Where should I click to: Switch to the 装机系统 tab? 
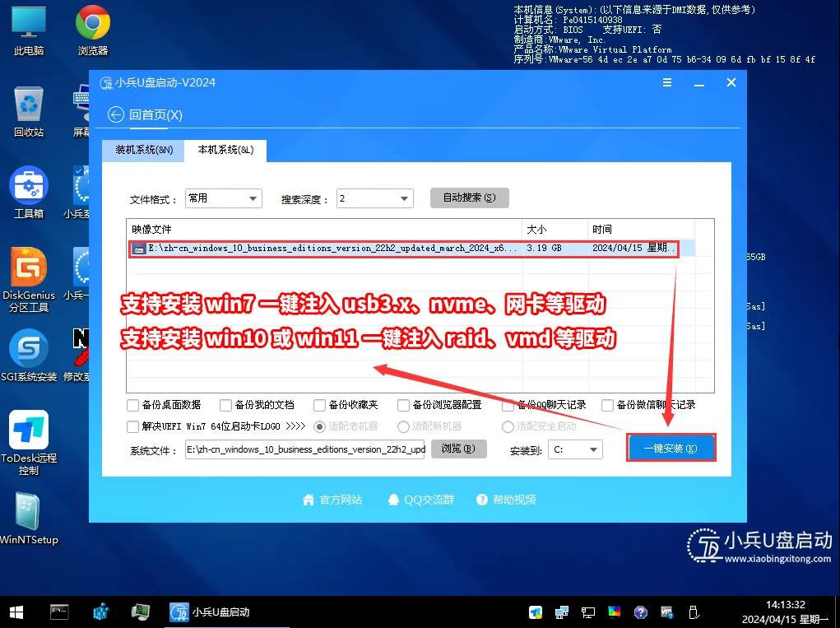(142, 151)
